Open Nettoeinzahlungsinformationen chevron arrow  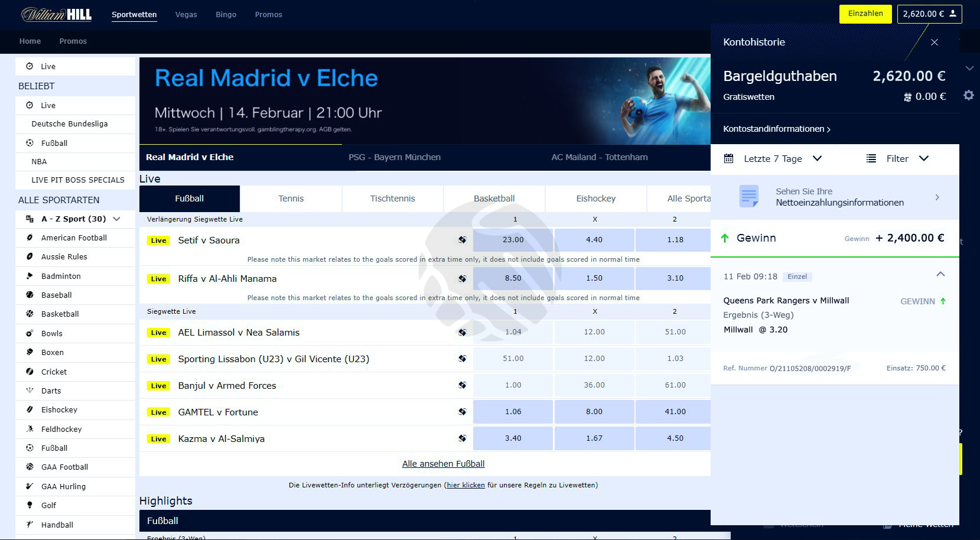(937, 197)
